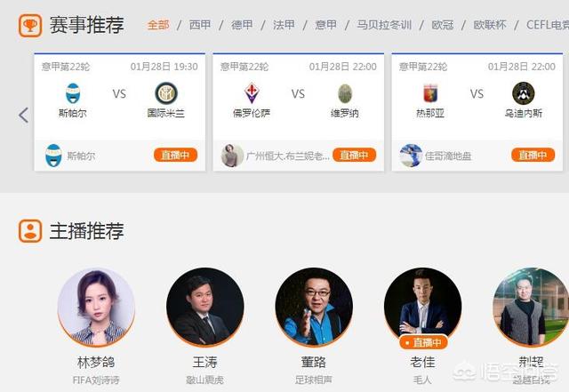The width and height of the screenshot is (569, 392).
Task: Click 老佳's live 直播中 badge
Action: pyautogui.click(x=423, y=342)
